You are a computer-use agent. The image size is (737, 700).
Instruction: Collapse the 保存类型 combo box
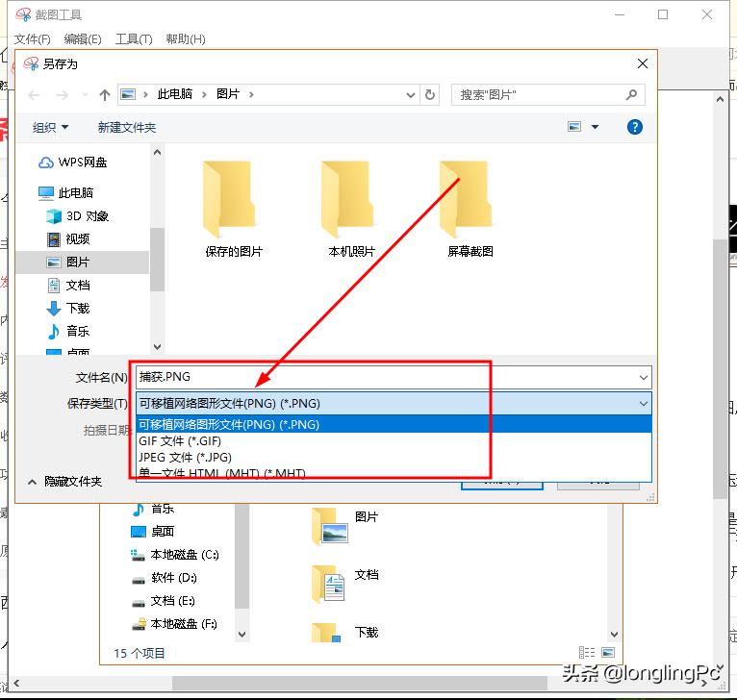coord(643,404)
